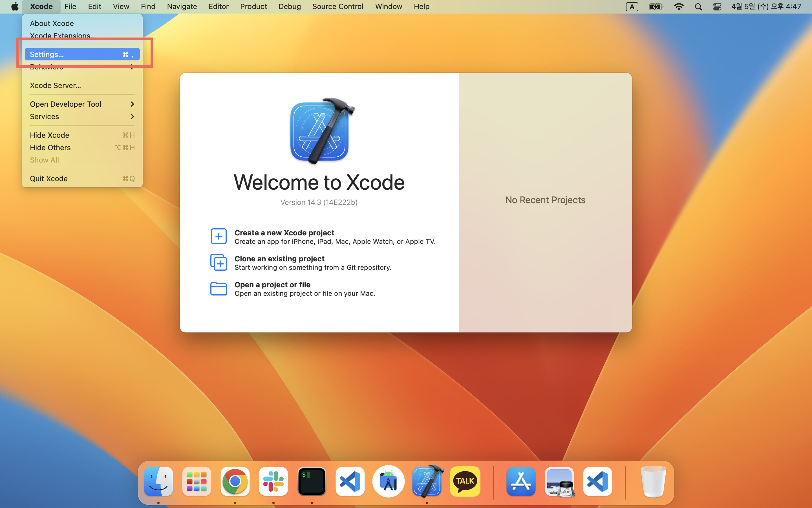
Task: Launch Android Studio from the Dock
Action: pyautogui.click(x=388, y=481)
